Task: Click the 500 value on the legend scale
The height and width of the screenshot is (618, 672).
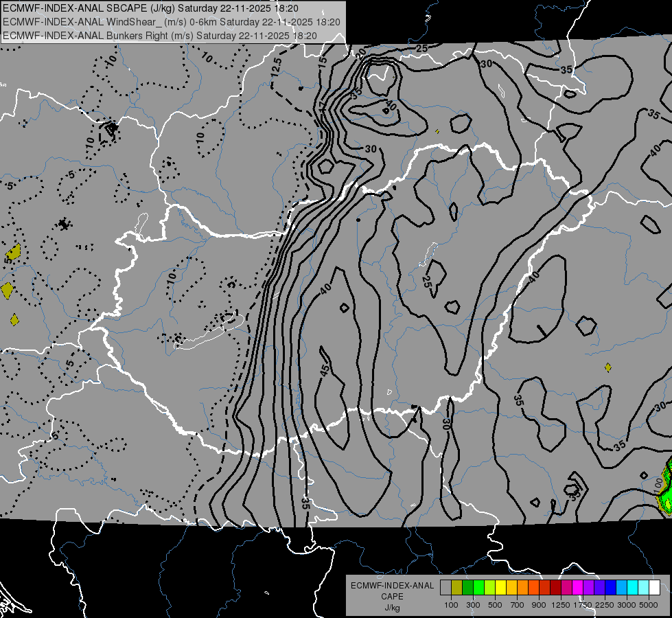Action: coord(495,605)
